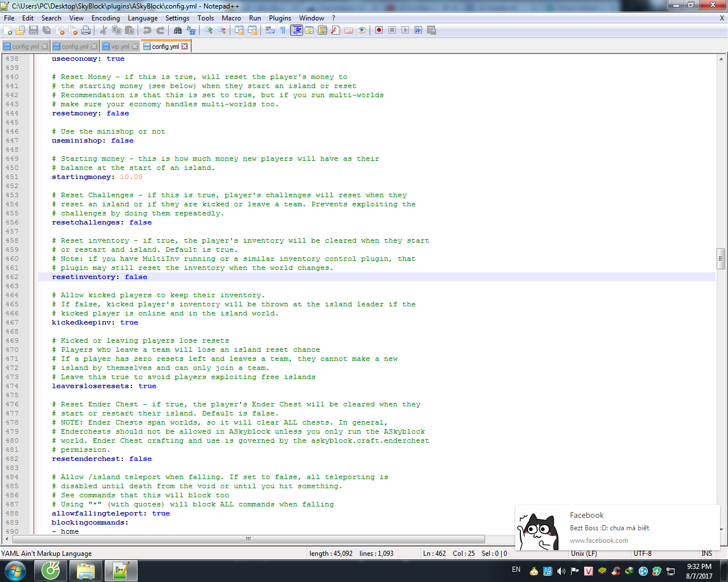728x582 pixels.
Task: Click the Cut scissors icon
Action: point(104,30)
